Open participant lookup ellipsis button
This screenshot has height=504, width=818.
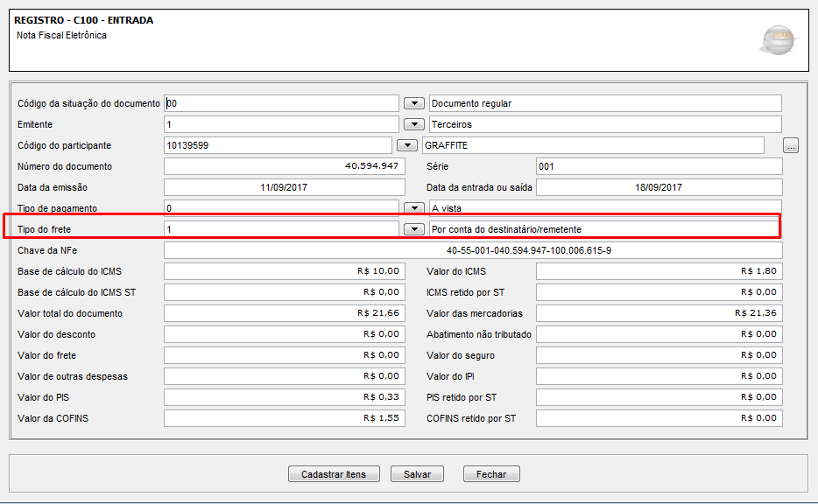[791, 145]
